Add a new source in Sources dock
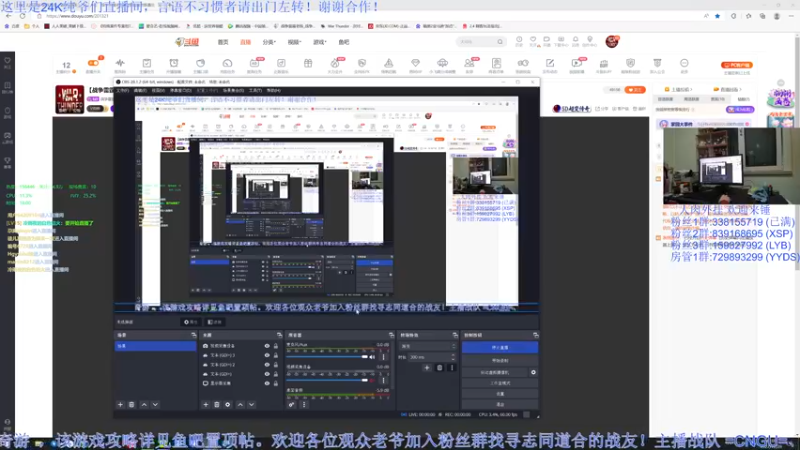800x450 pixels. click(206, 405)
